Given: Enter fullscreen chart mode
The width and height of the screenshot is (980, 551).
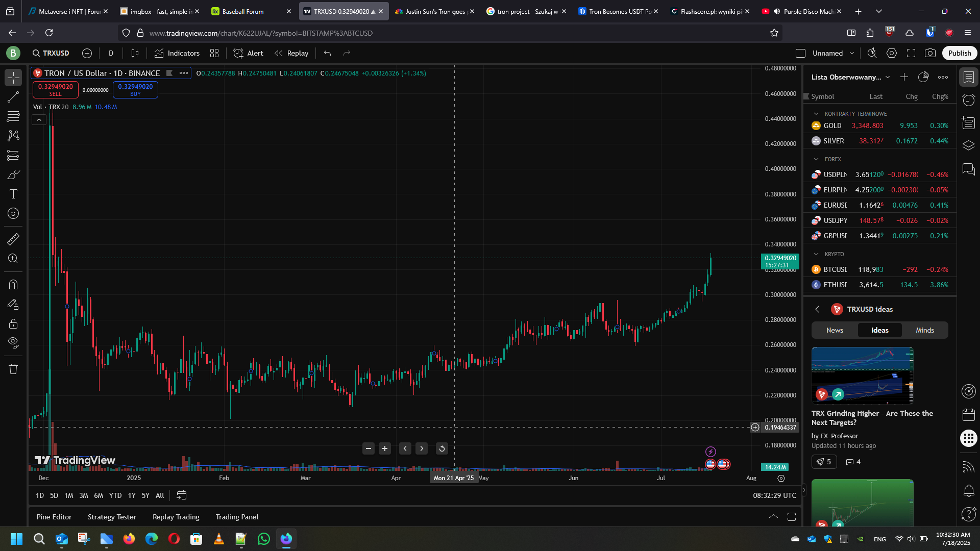Looking at the screenshot, I should click(x=911, y=53).
